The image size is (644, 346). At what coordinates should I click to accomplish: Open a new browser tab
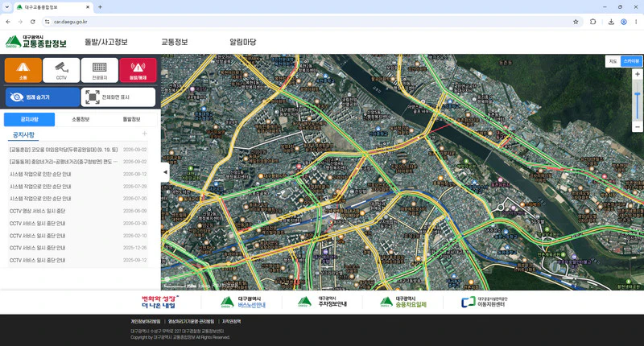[x=100, y=7]
